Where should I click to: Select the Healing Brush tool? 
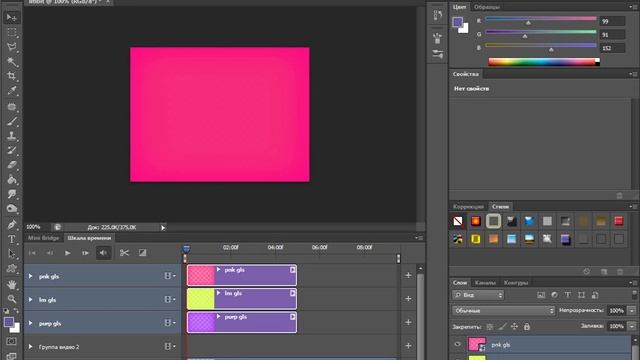[x=11, y=107]
